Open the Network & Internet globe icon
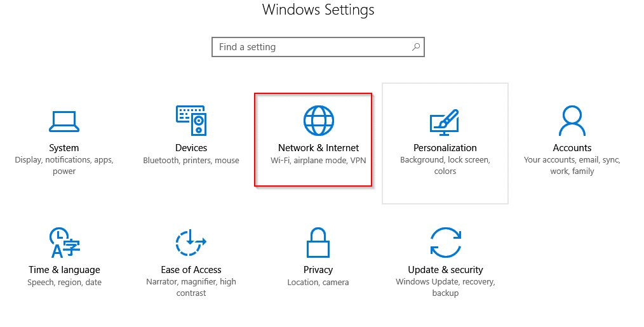The image size is (644, 327). point(319,121)
